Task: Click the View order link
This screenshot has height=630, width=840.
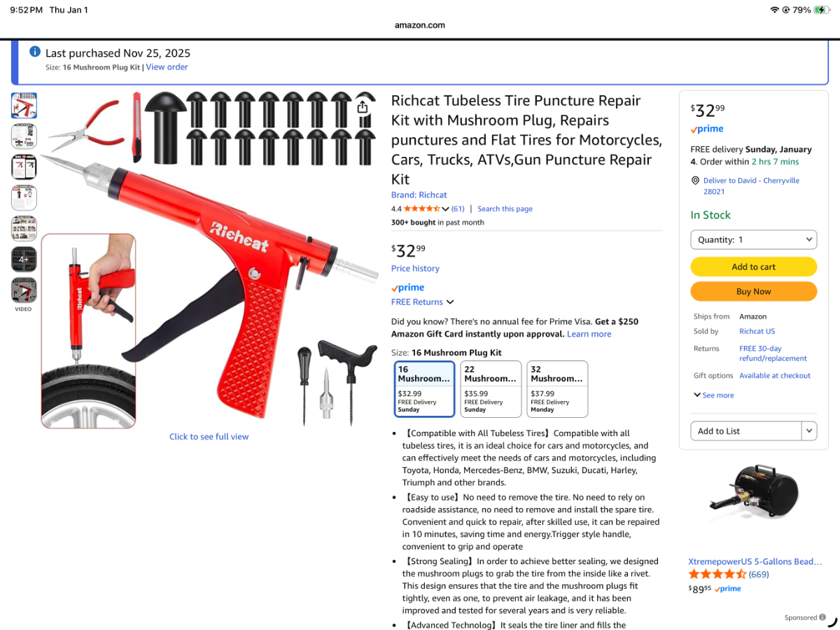Action: click(x=167, y=67)
